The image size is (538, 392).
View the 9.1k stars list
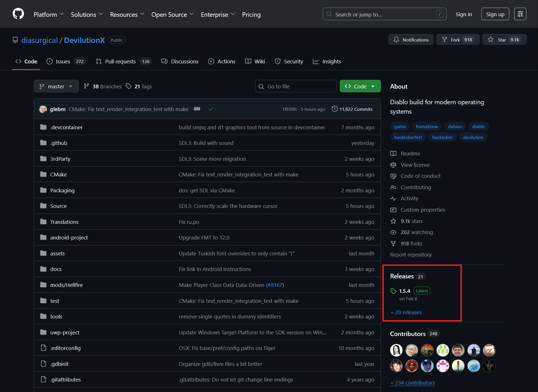click(x=412, y=221)
